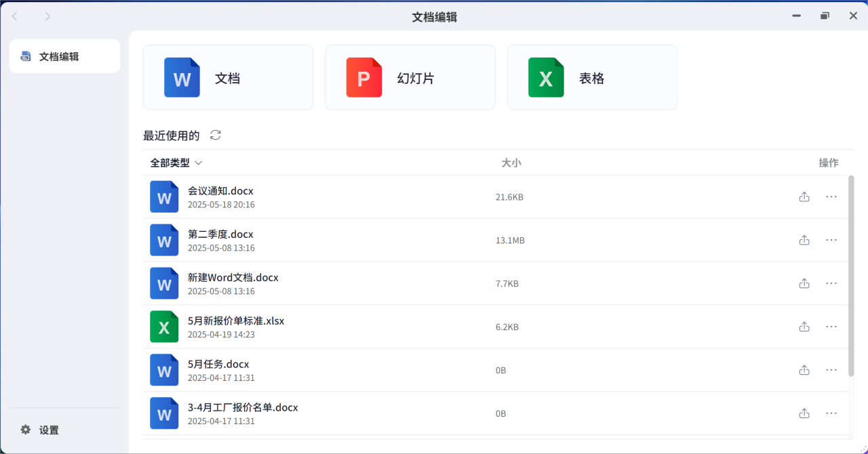
Task: Create a new 幻灯片 presentation card
Action: pos(410,77)
